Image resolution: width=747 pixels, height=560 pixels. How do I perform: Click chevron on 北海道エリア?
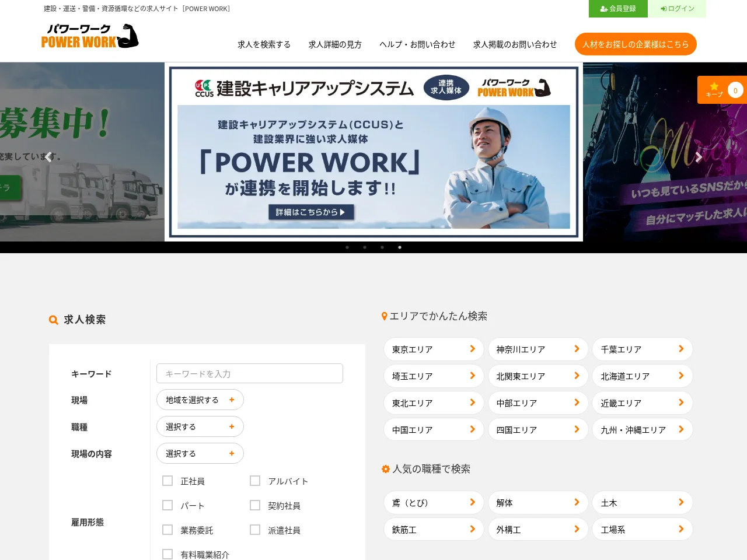[x=681, y=376]
